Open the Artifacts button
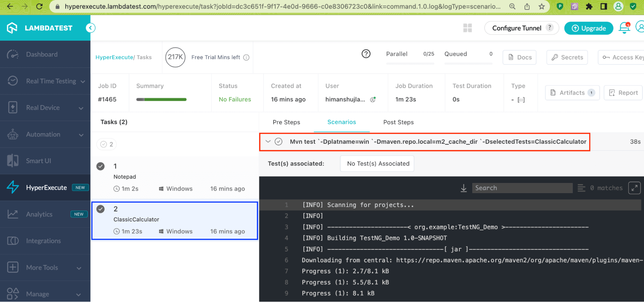This screenshot has height=302, width=644. coord(572,93)
